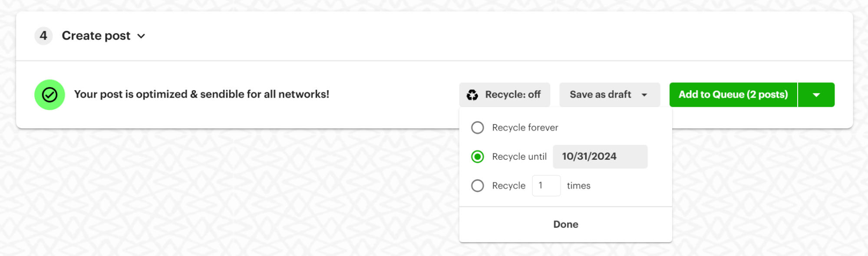Click Done in recycle popup

(x=565, y=224)
